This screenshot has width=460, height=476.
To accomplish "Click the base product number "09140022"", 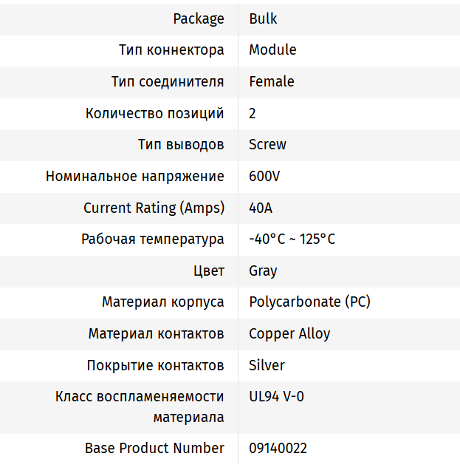I will pos(278,448).
